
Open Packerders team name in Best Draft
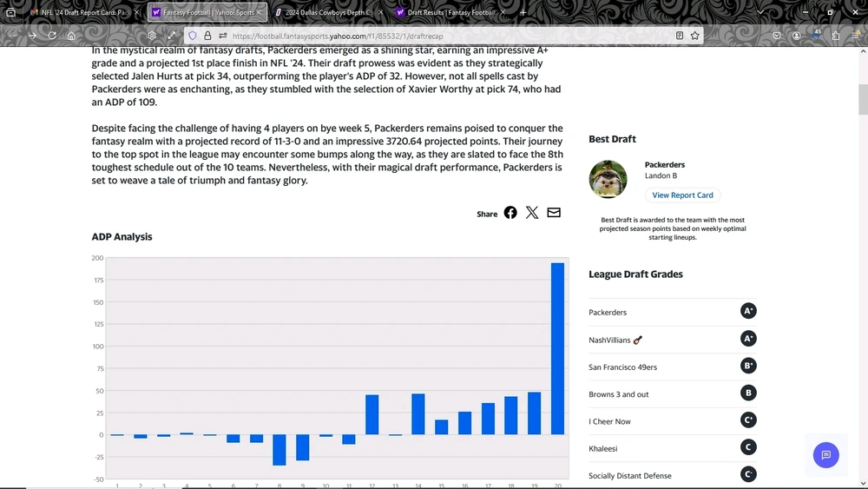click(664, 164)
